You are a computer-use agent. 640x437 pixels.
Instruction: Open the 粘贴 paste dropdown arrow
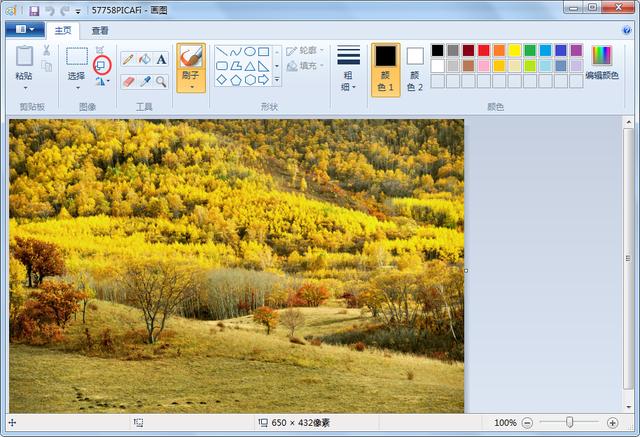[23, 87]
